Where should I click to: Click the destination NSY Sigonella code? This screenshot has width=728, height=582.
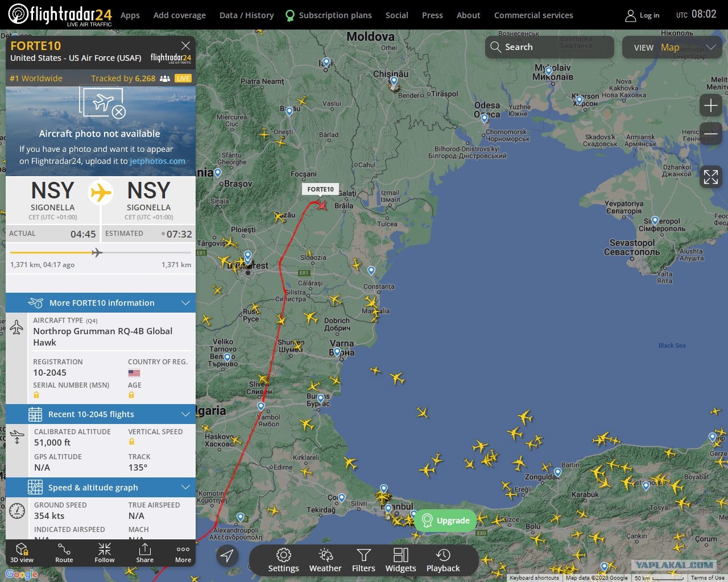(x=148, y=191)
